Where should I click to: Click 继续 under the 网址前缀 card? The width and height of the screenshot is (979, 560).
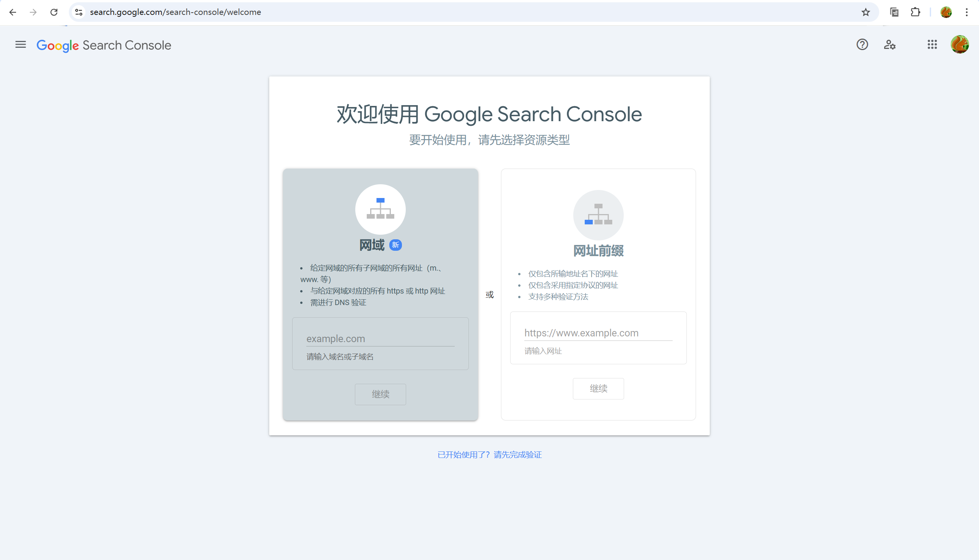coord(598,388)
